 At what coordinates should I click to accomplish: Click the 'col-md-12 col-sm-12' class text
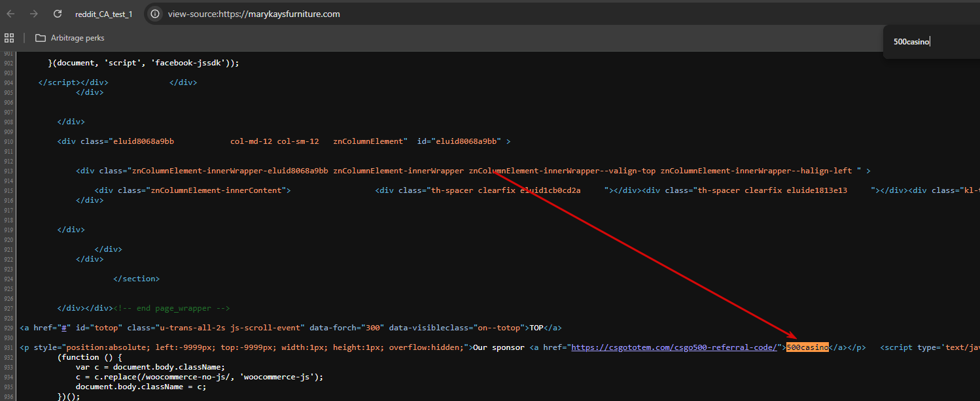(275, 141)
